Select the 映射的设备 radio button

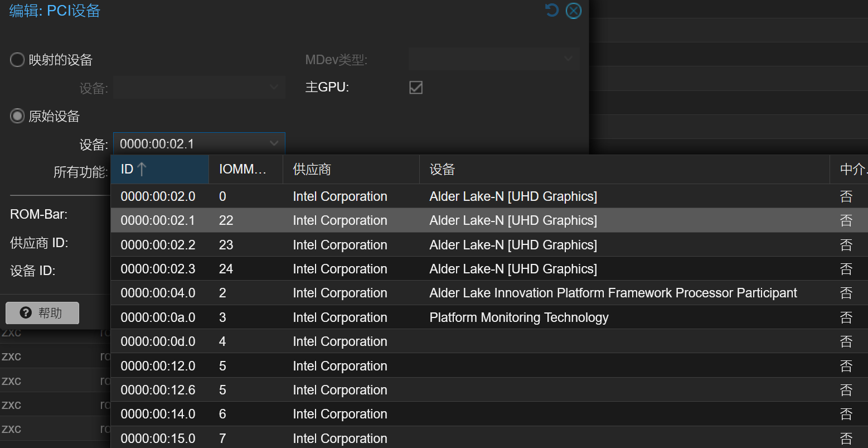17,60
